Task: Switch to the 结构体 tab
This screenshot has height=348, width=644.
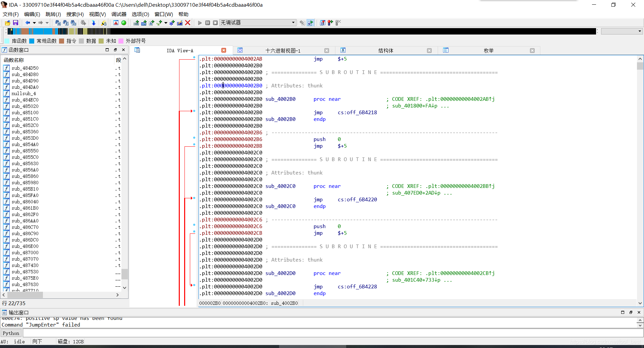Action: pyautogui.click(x=386, y=51)
